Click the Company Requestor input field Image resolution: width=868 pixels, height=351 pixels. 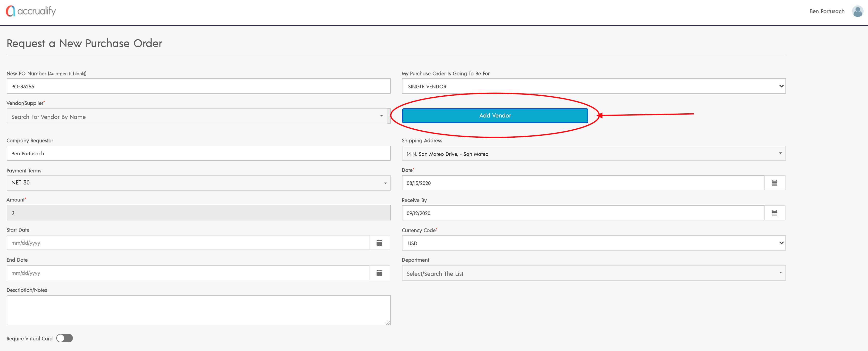[198, 153]
